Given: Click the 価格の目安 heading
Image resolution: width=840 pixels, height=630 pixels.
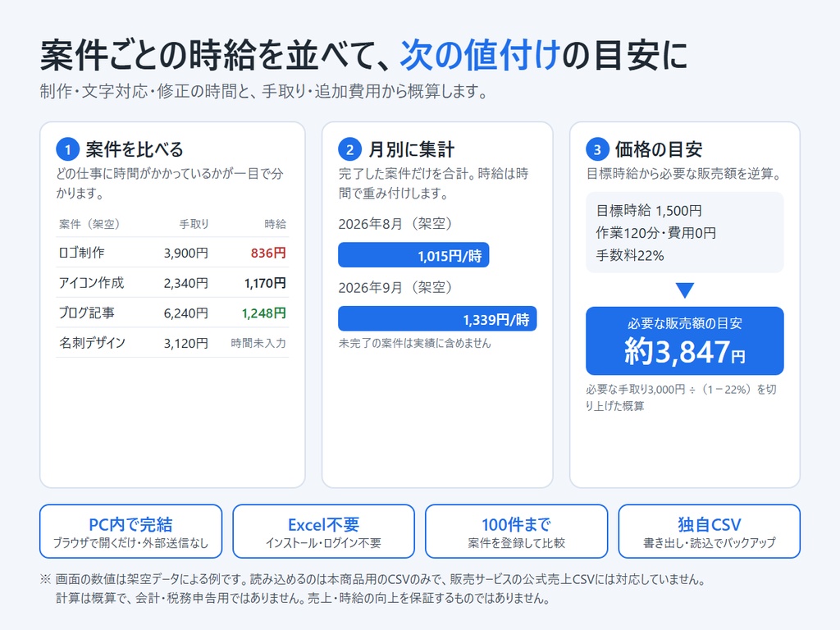Looking at the screenshot, I should [659, 149].
